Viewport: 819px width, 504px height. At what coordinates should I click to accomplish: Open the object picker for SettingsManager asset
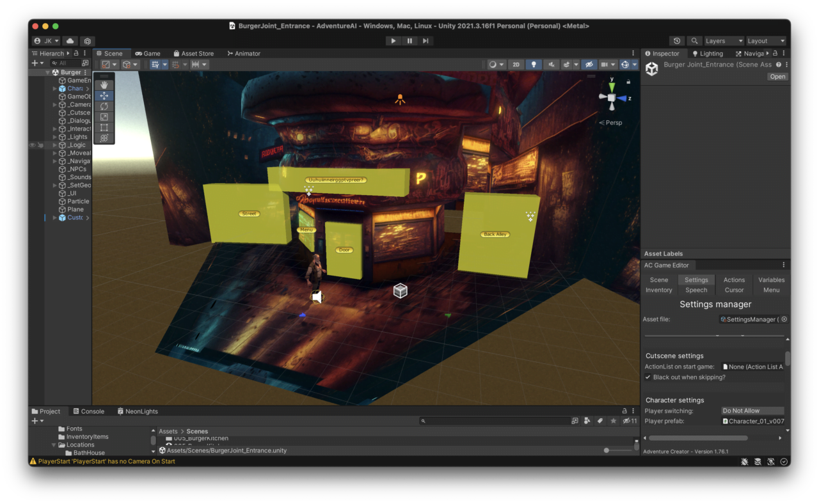784,319
